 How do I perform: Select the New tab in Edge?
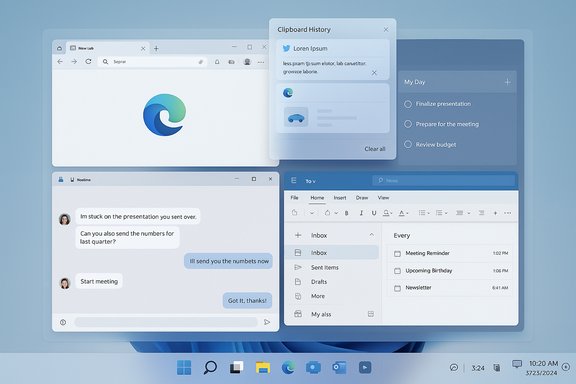(107, 48)
